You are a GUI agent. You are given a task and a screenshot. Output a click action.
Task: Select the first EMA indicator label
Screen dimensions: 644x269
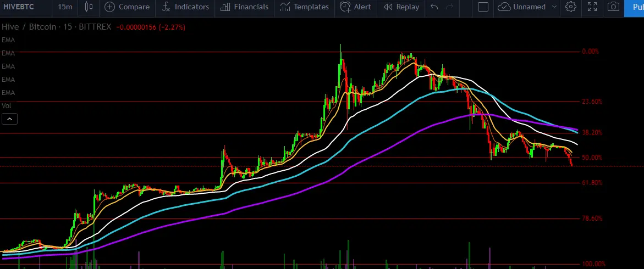tap(8, 40)
